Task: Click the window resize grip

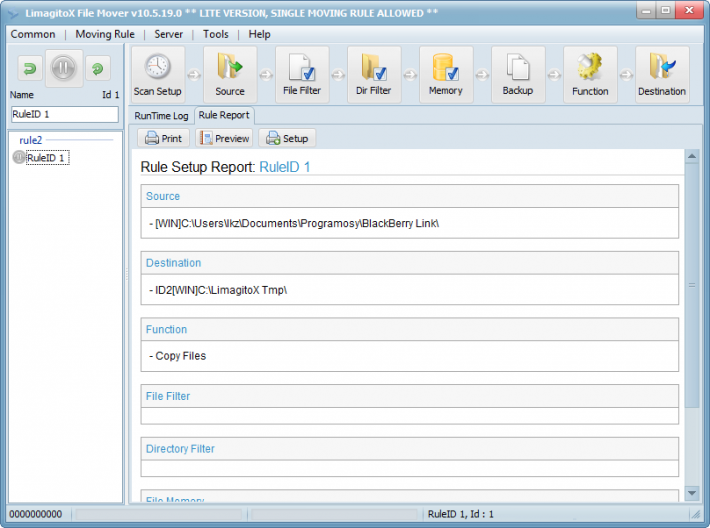Action: click(x=695, y=514)
